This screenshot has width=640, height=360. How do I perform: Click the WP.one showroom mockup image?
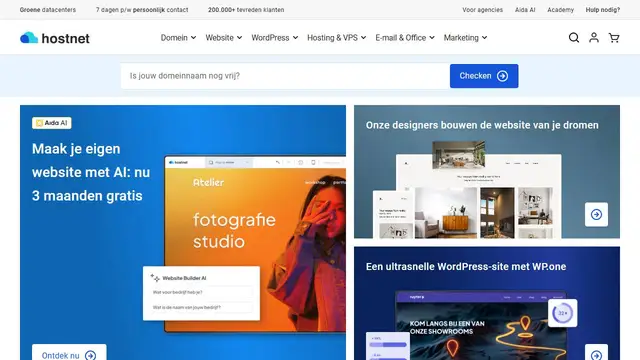(471, 325)
